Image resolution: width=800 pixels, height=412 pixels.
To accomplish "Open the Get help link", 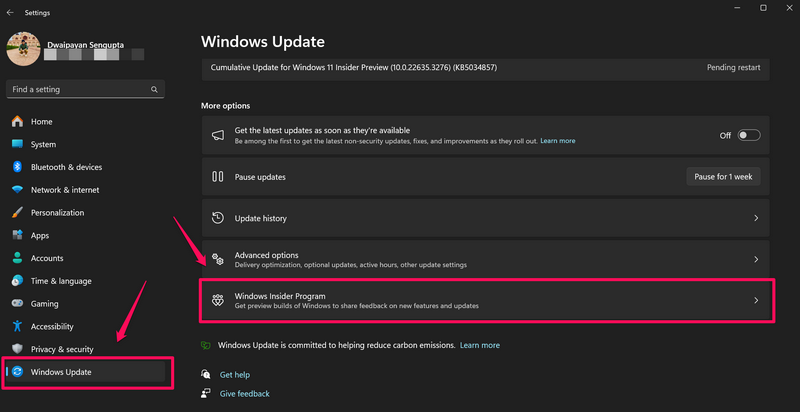I will click(235, 374).
